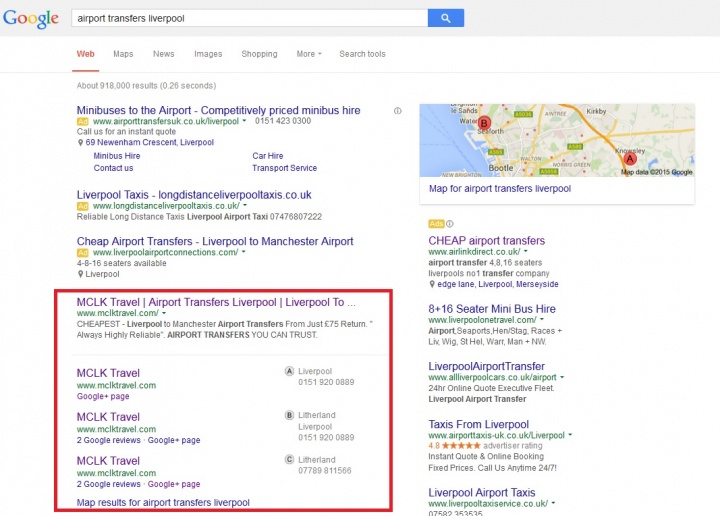Open the Google logo homepage link
The image size is (720, 516).
[x=31, y=19]
